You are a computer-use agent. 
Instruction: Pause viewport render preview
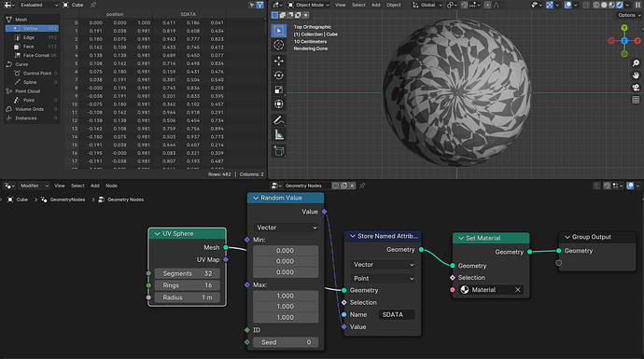[638, 5]
